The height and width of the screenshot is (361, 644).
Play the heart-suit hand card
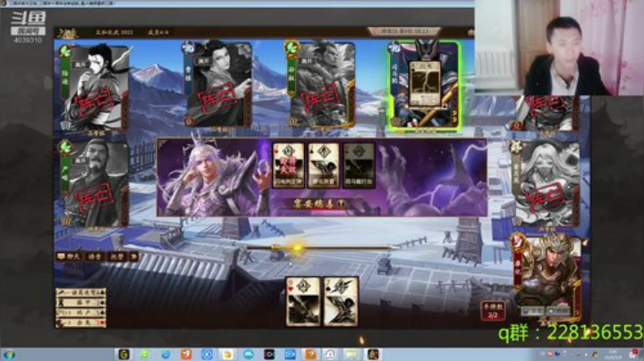click(303, 302)
